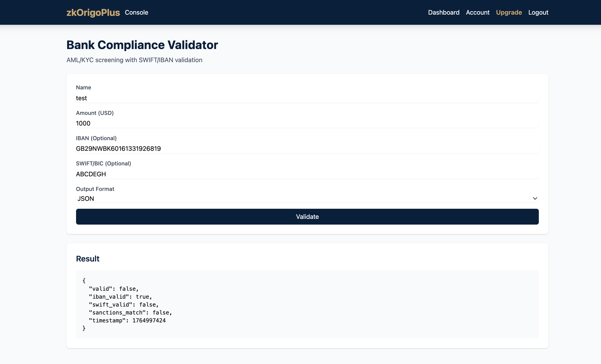The width and height of the screenshot is (601, 364).
Task: Expand the JSON format selector chevron
Action: coord(535,198)
